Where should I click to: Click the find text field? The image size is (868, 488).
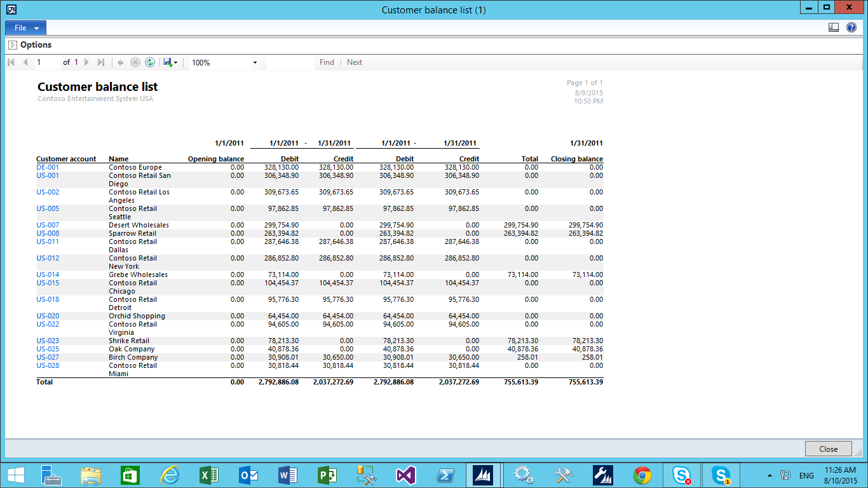[x=290, y=62]
